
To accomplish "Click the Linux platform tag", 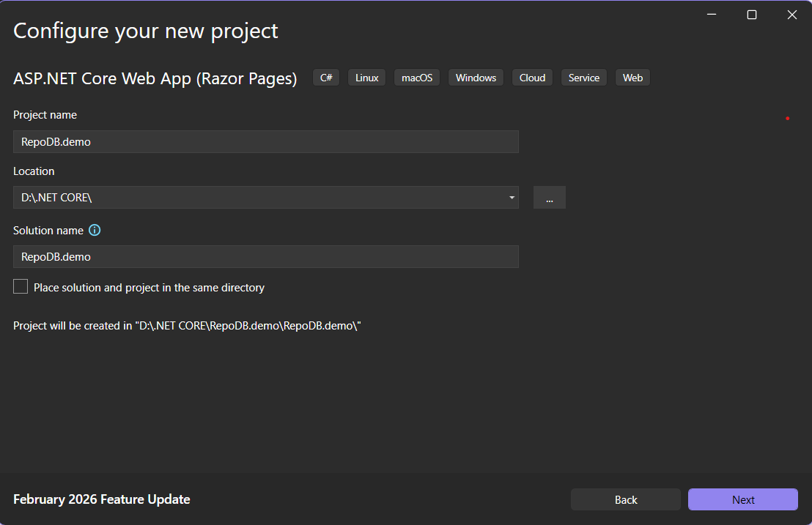I will [366, 78].
